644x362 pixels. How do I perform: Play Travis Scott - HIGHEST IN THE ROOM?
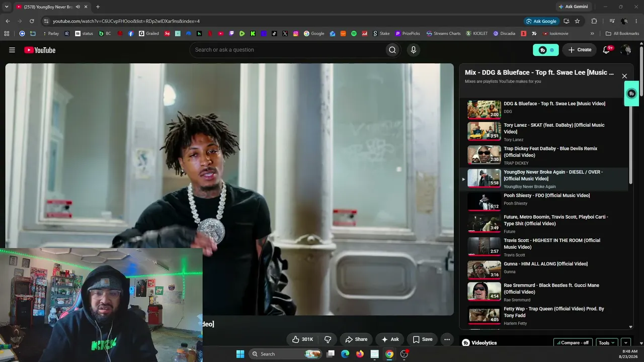click(545, 247)
